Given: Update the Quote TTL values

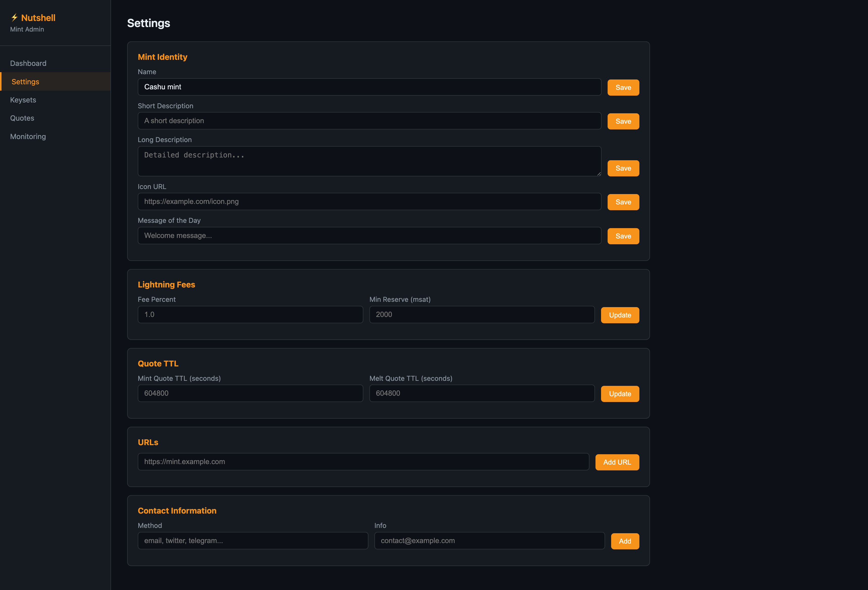Looking at the screenshot, I should [620, 394].
